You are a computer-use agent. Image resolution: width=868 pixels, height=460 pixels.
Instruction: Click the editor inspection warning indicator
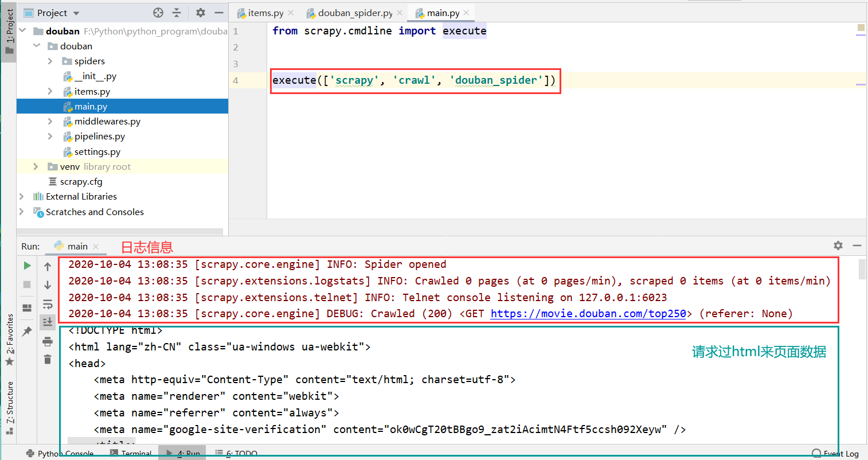click(x=861, y=28)
